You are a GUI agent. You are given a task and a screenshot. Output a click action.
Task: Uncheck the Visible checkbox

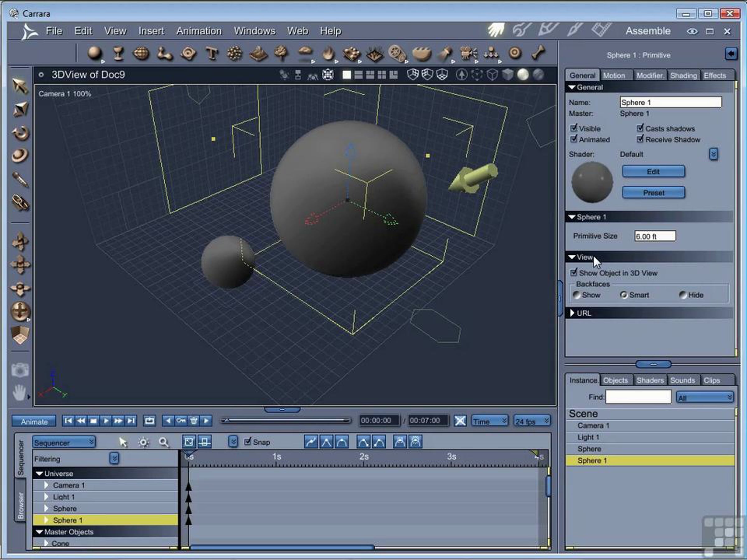573,128
